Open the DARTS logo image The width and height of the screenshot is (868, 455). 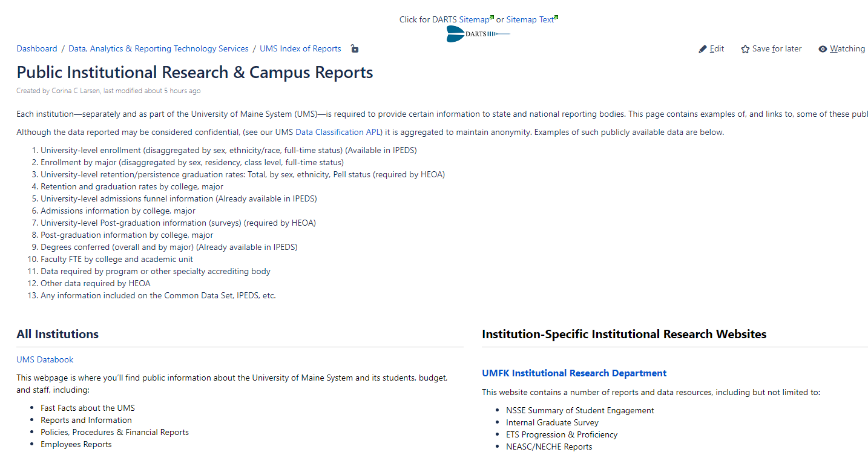pyautogui.click(x=478, y=34)
